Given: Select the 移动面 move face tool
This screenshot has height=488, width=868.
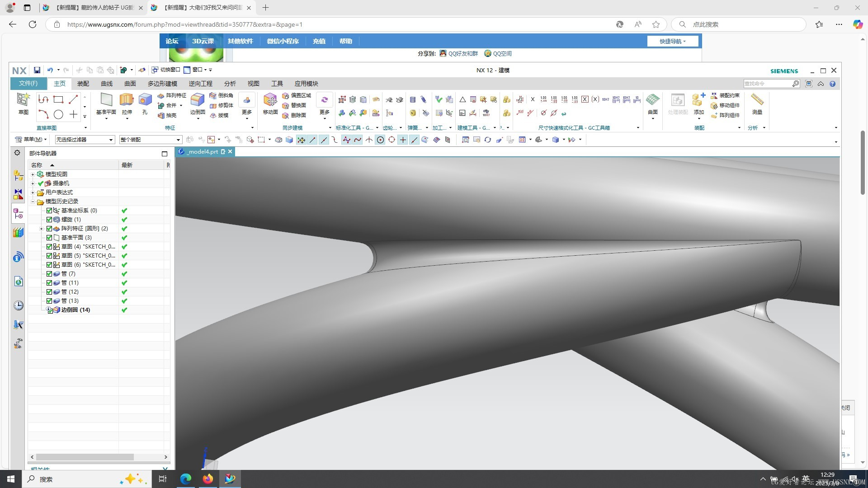Looking at the screenshot, I should [x=270, y=103].
